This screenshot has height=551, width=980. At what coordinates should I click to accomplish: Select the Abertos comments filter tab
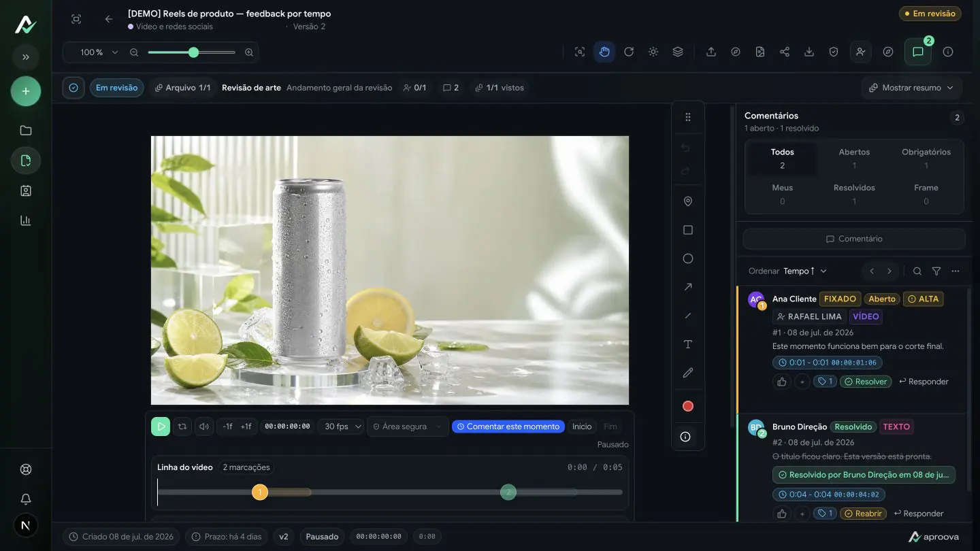[x=854, y=158]
